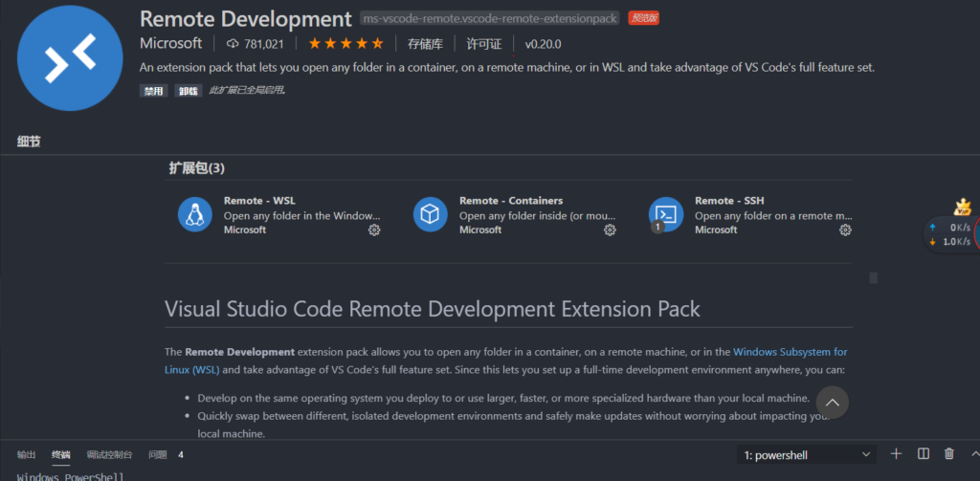
Task: Select the 细节 details tab
Action: click(x=29, y=142)
